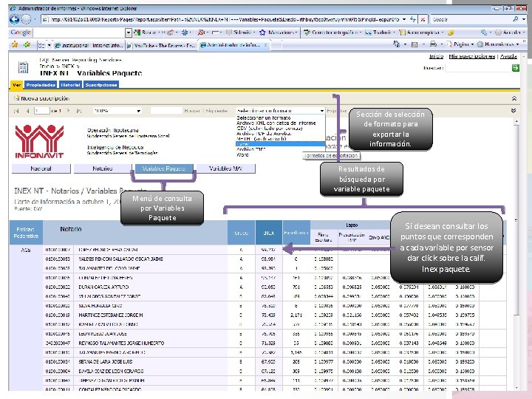Go to first page of report
This screenshot has width=532, height=399.
pos(16,111)
